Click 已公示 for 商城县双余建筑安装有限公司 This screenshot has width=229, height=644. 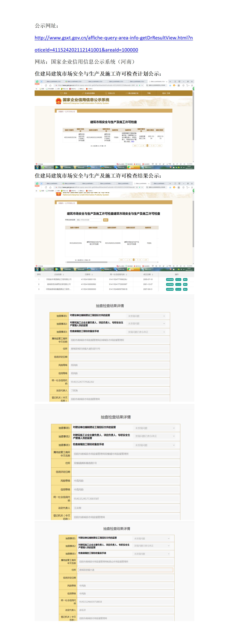(178, 285)
